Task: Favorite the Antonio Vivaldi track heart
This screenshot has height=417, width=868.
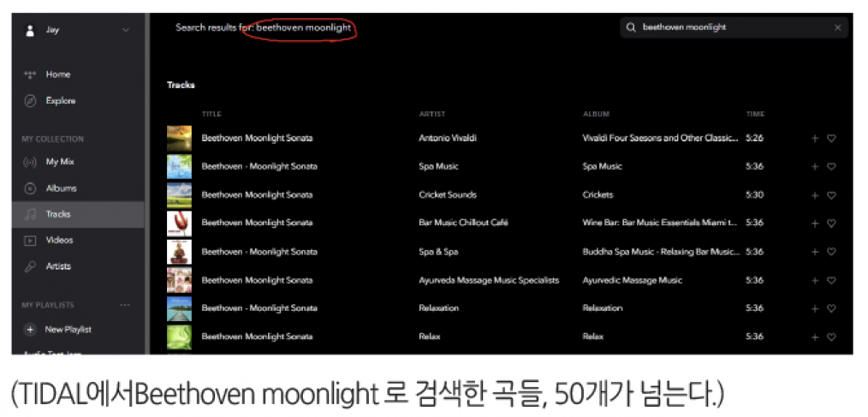Action: pyautogui.click(x=831, y=139)
